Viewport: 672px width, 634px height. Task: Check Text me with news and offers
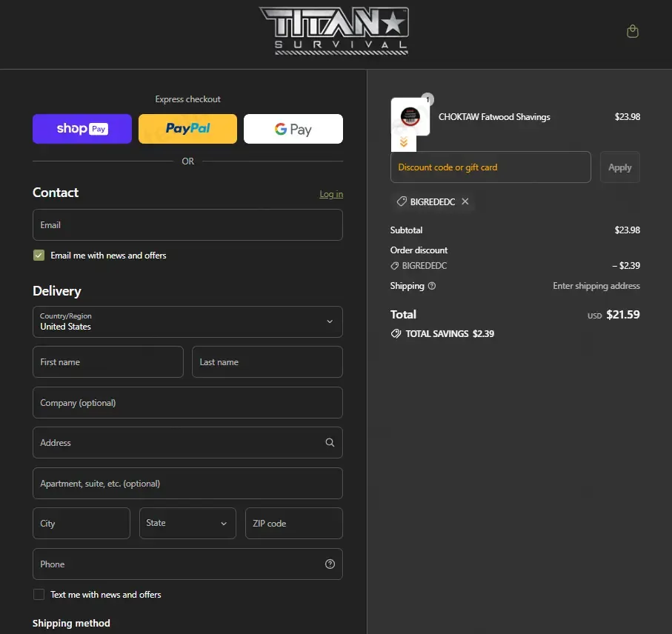click(39, 595)
